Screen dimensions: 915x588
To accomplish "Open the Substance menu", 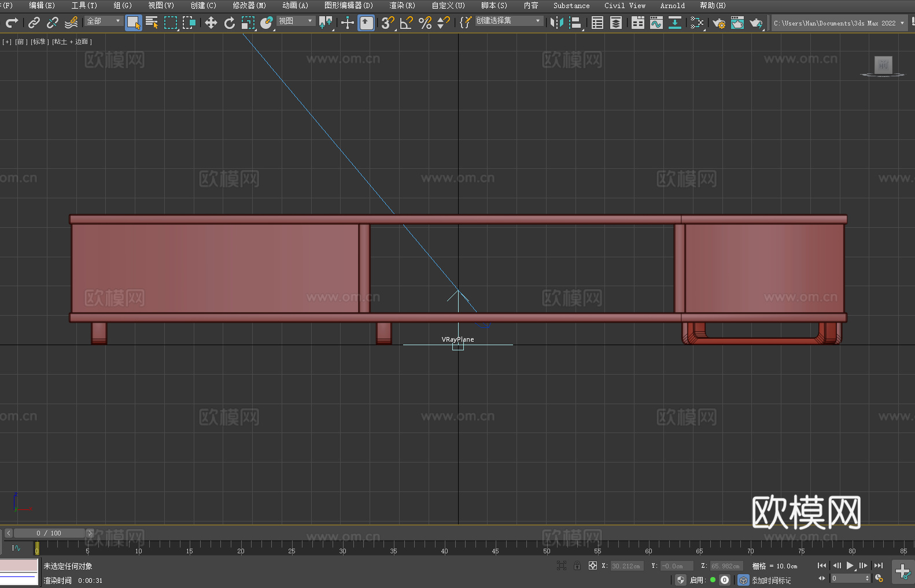I will pyautogui.click(x=571, y=5).
